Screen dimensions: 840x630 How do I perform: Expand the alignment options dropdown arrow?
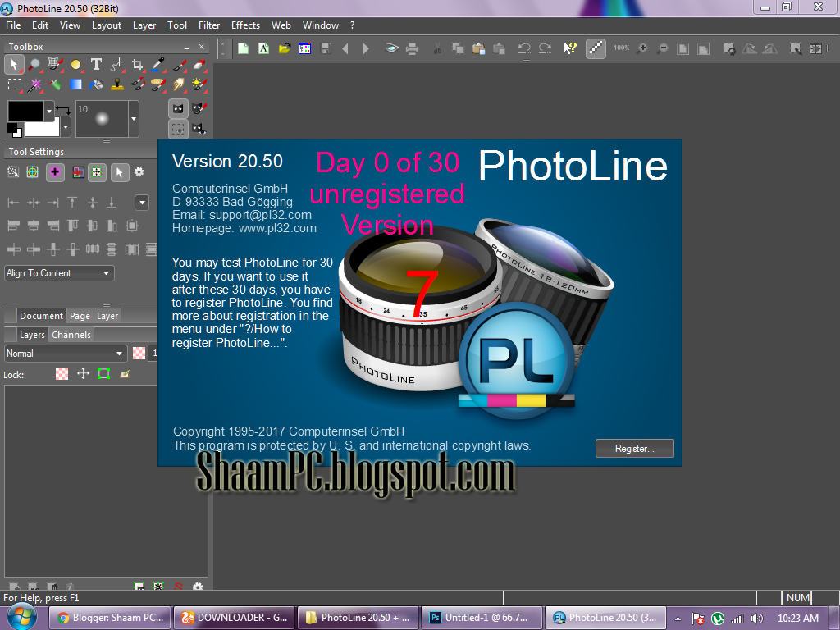[142, 203]
